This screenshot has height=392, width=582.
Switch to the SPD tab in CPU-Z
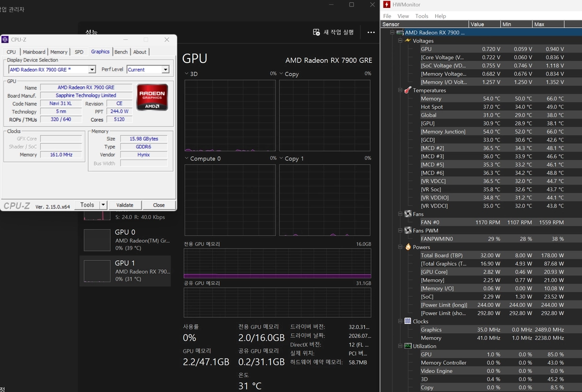(x=79, y=52)
